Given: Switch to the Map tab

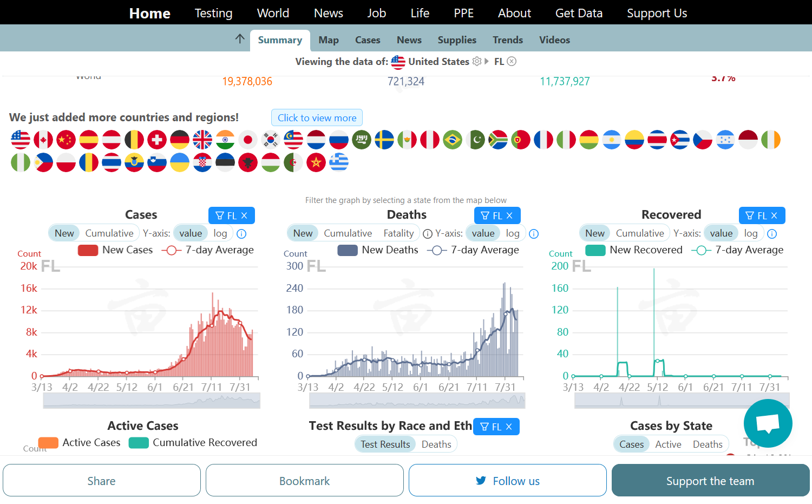Looking at the screenshot, I should tap(329, 40).
